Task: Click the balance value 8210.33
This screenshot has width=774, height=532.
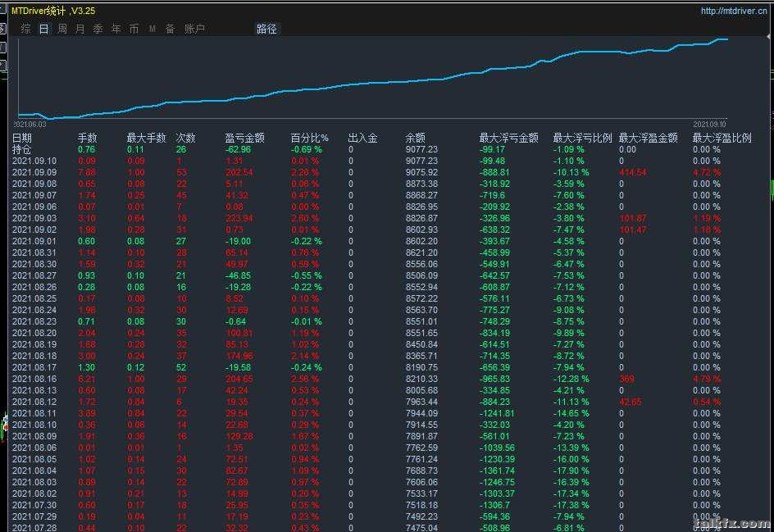Action: pyautogui.click(x=421, y=379)
